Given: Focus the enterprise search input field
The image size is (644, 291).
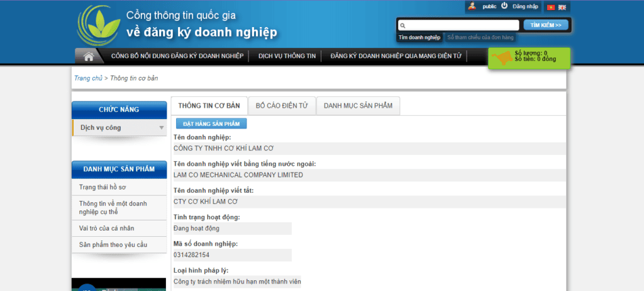Looking at the screenshot, I should tap(458, 26).
